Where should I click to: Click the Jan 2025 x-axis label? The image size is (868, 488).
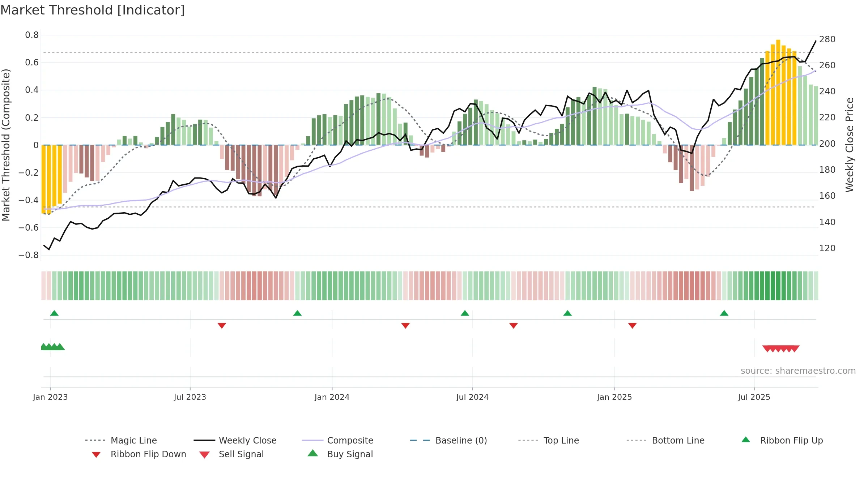coord(614,397)
